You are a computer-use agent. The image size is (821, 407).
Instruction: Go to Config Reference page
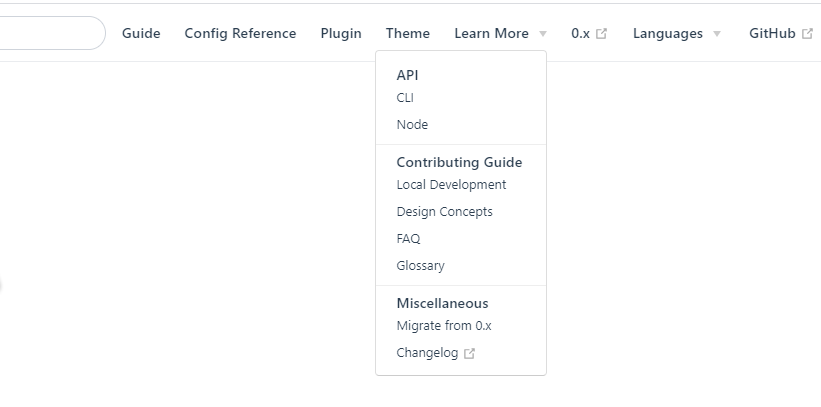click(x=240, y=34)
